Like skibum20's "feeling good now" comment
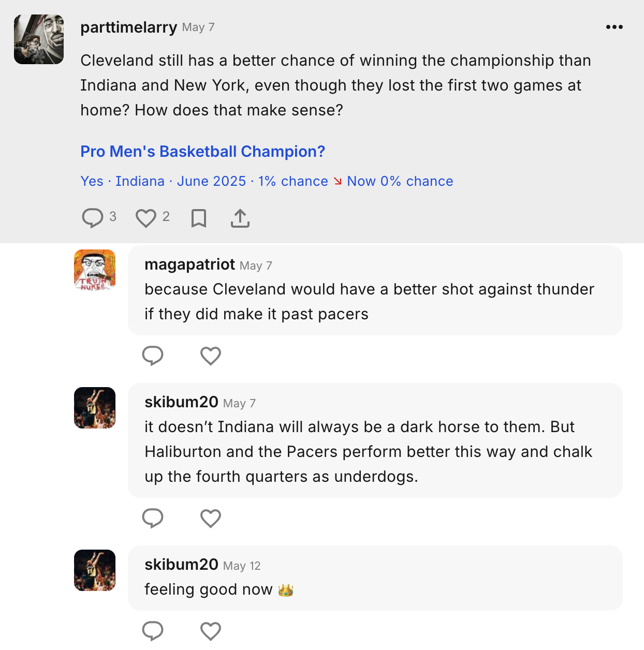 click(x=211, y=631)
